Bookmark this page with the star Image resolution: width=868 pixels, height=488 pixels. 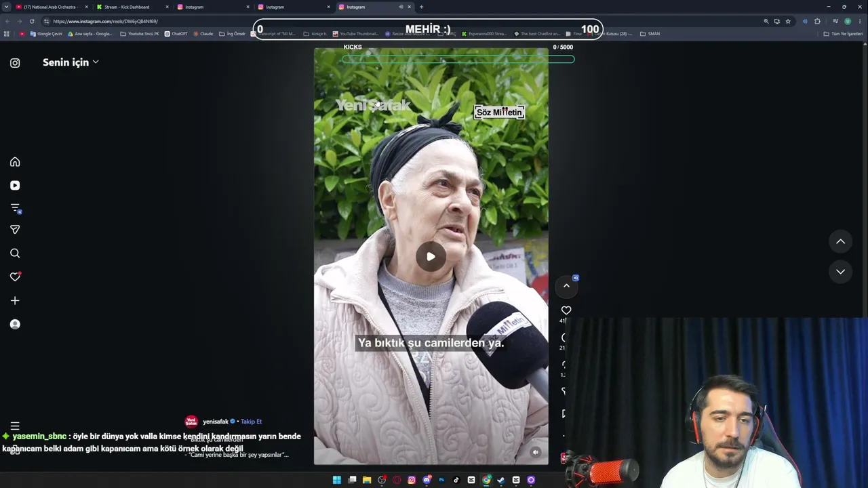click(788, 21)
